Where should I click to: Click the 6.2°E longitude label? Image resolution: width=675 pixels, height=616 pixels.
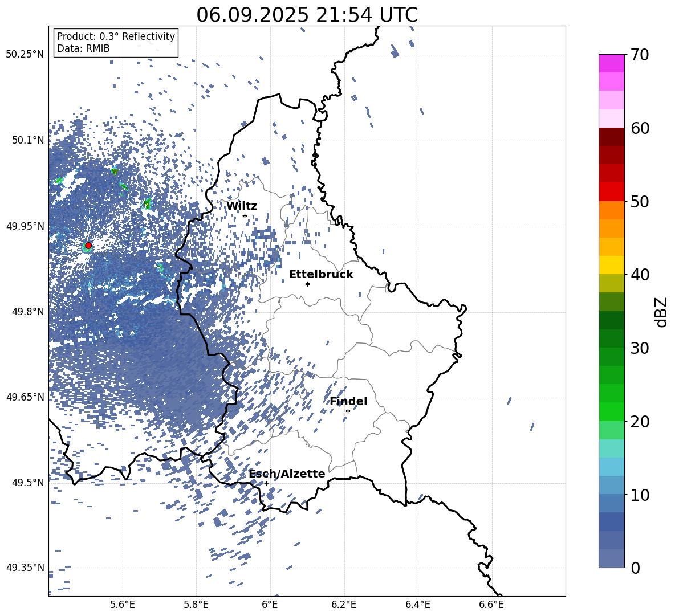click(344, 605)
